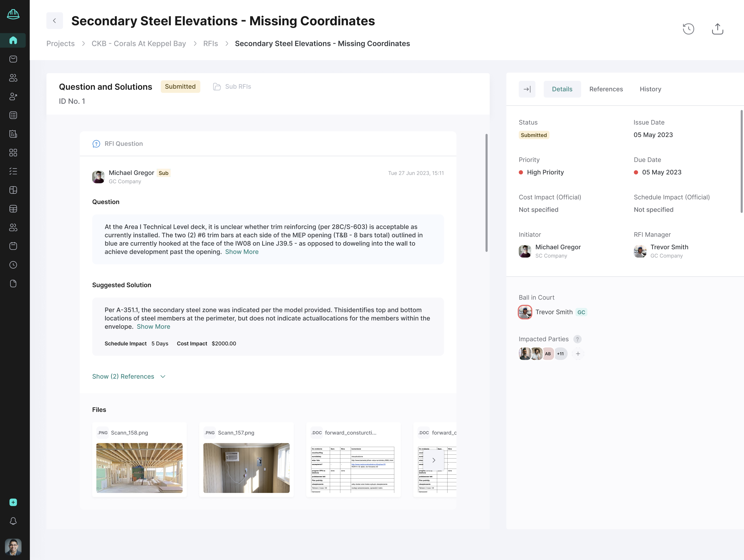This screenshot has height=560, width=744.
Task: Click the notification bell icon
Action: [x=13, y=521]
